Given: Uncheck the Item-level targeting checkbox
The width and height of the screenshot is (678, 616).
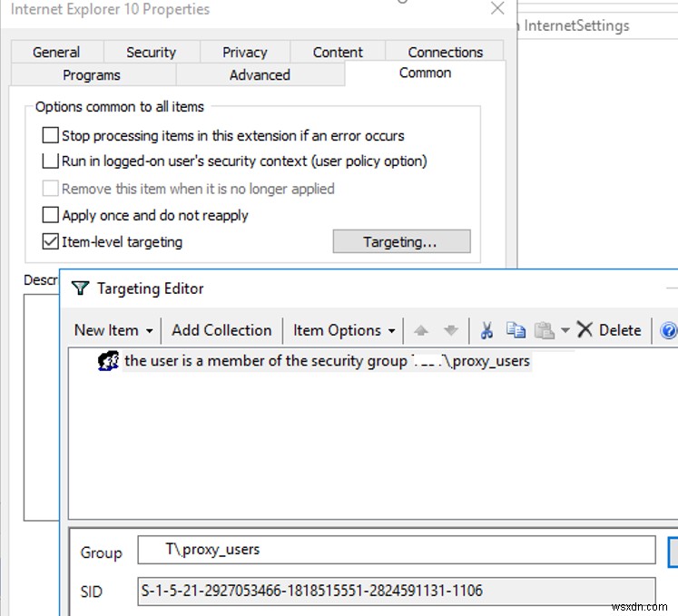Looking at the screenshot, I should [50, 241].
